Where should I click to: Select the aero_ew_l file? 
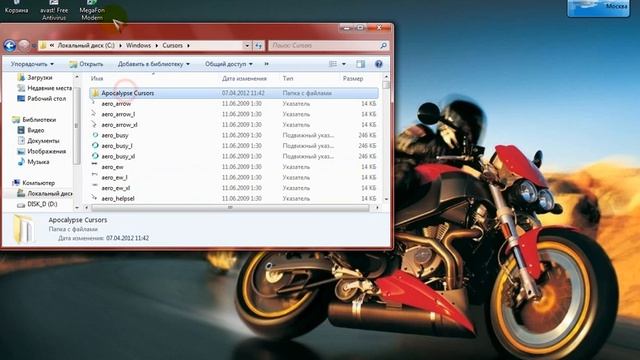[233, 178]
